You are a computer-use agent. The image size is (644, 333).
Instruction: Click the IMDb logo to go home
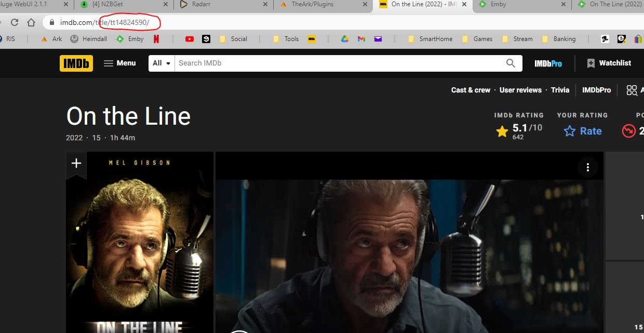point(76,63)
